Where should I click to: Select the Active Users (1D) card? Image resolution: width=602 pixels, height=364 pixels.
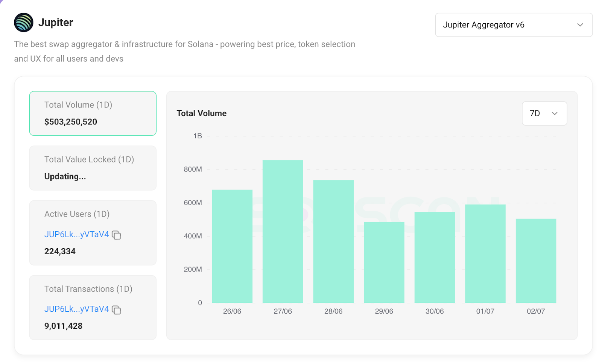(93, 233)
